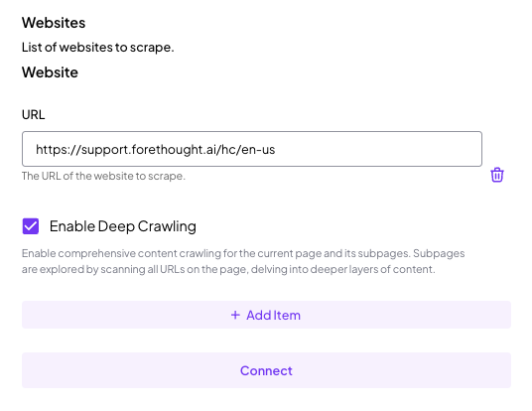Click the Add Item button

click(266, 315)
